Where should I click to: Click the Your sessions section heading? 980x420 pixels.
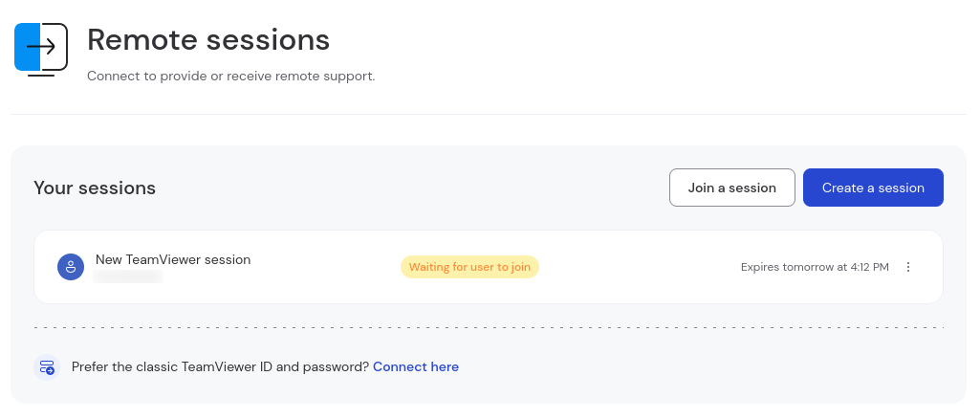[x=95, y=188]
